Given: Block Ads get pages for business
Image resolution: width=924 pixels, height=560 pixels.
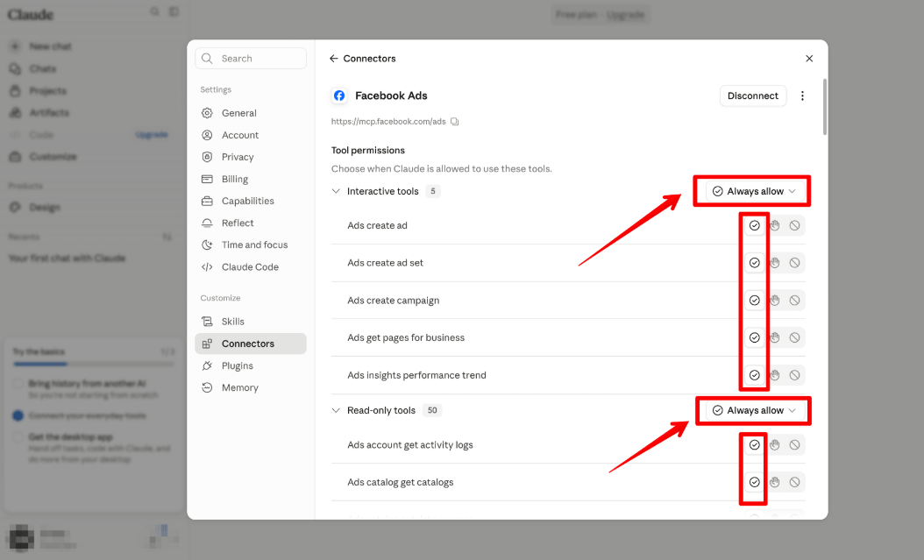Looking at the screenshot, I should click(794, 337).
